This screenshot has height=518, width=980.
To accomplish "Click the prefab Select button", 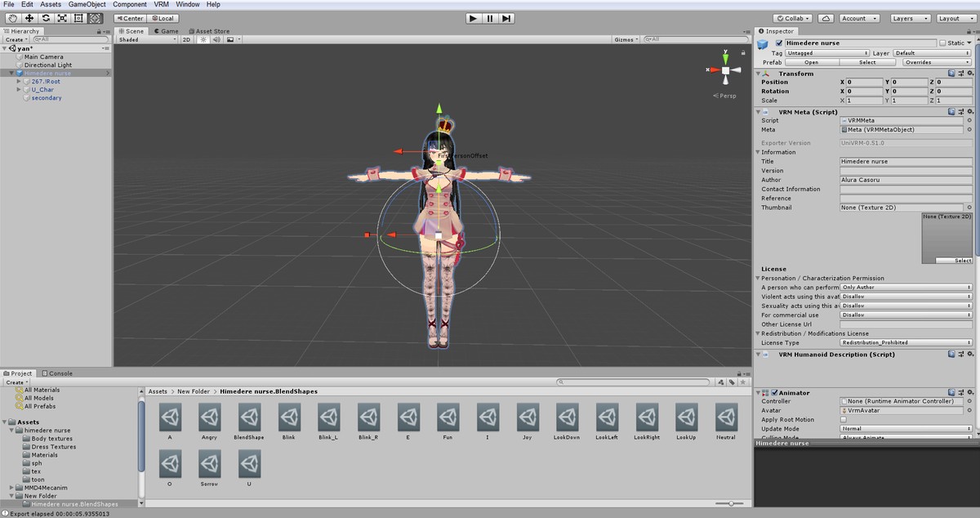I will (867, 62).
